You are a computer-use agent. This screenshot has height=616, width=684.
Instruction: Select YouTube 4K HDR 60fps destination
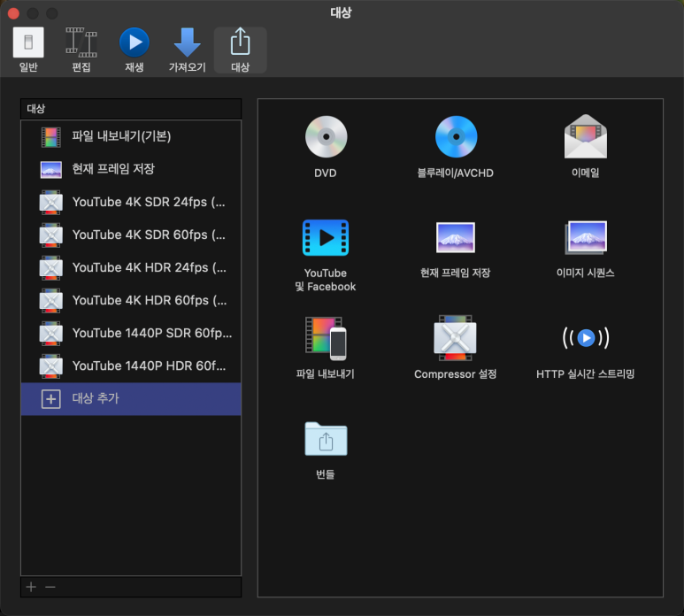click(x=131, y=300)
